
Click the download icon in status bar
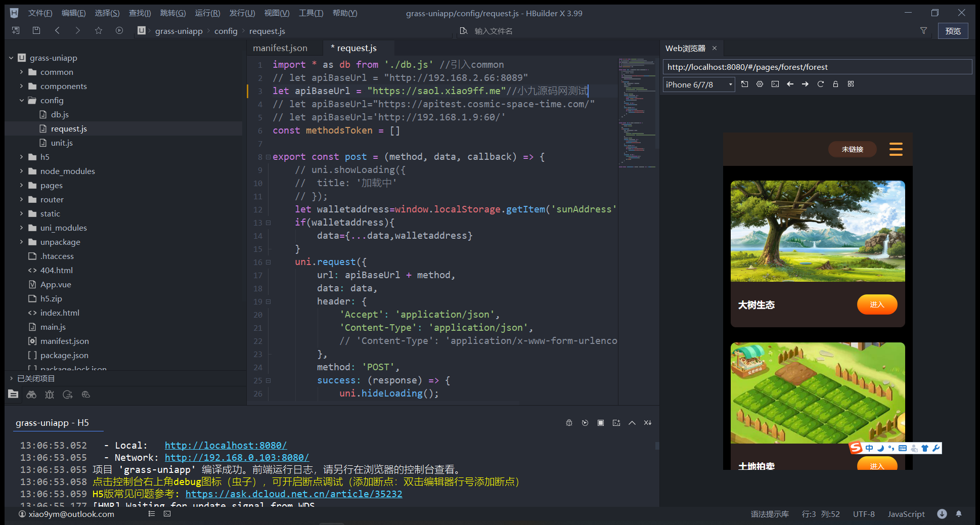[x=942, y=514]
